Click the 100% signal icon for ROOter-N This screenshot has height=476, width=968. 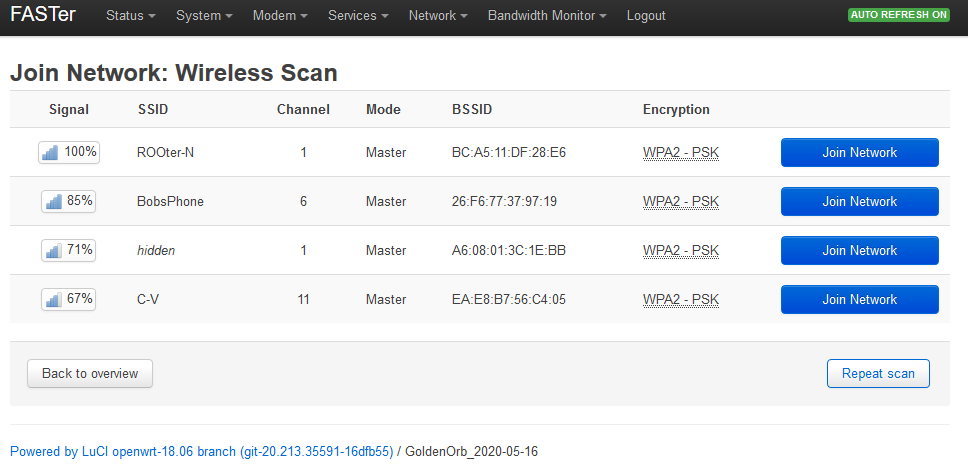pos(52,152)
